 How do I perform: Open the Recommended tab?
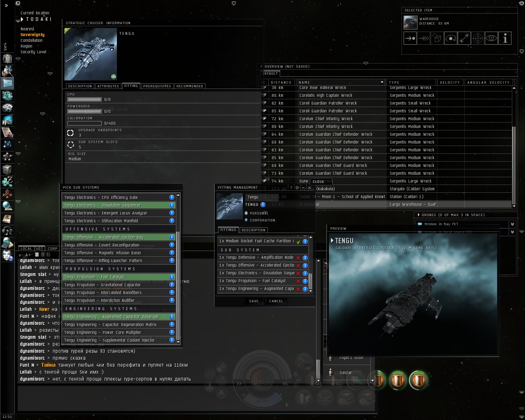tap(189, 86)
